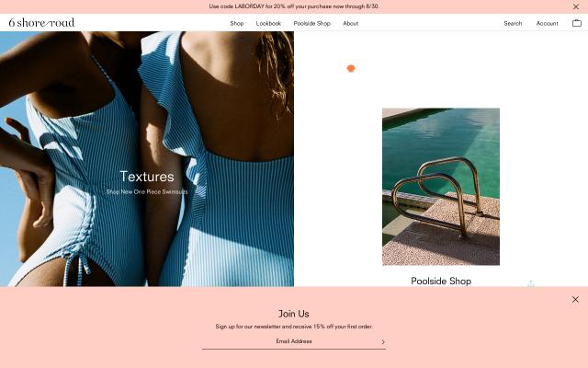Open the About page

[351, 23]
